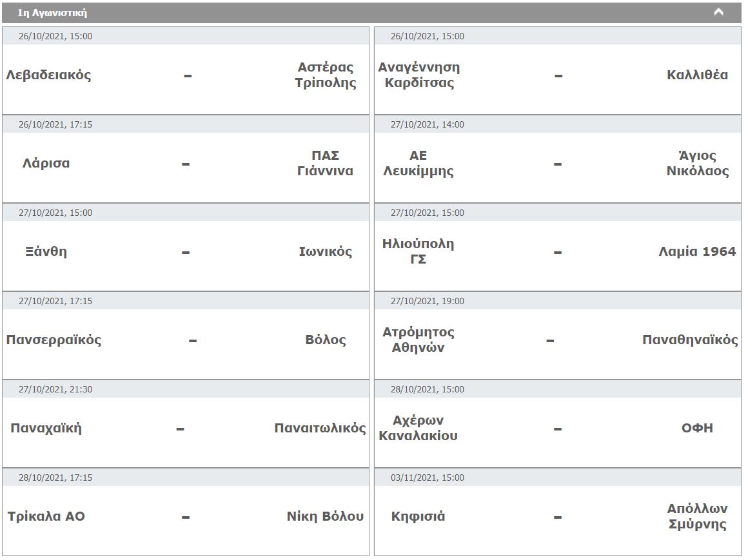The image size is (748, 560).
Task: Click the Απόλλων Σμύρνης team name
Action: [698, 516]
